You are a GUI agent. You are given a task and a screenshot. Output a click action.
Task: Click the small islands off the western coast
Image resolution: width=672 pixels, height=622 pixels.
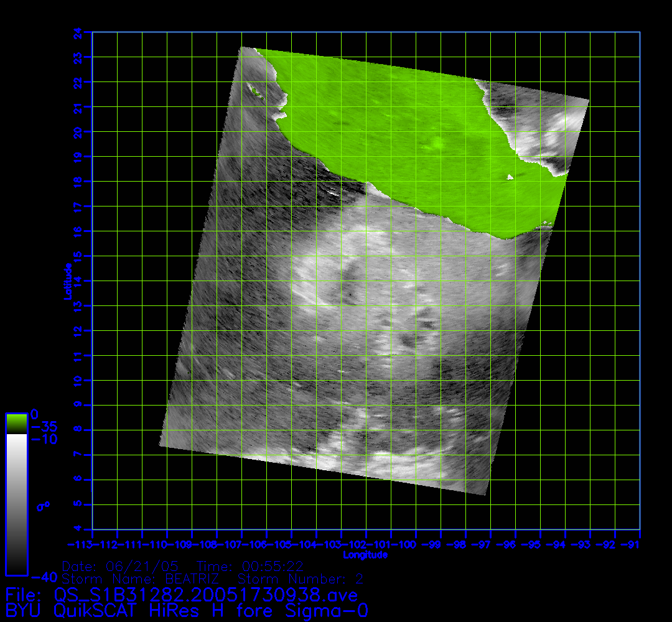pos(255,92)
